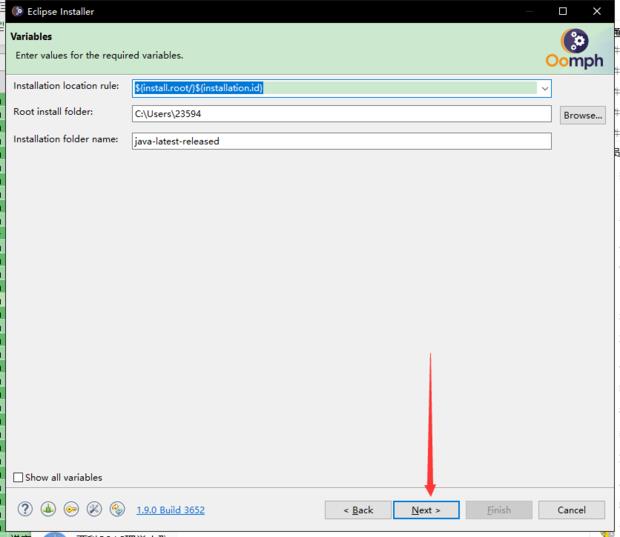Minimize the Eclipse Installer window
Image resolution: width=620 pixels, height=537 pixels.
tap(529, 11)
